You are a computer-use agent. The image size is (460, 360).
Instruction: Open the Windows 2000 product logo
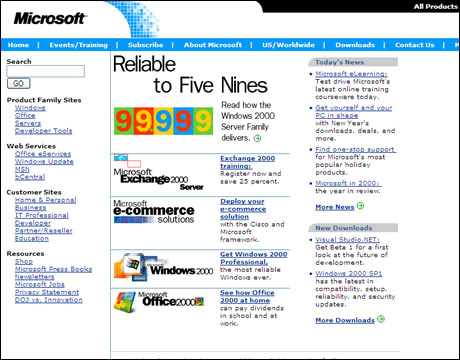163,267
